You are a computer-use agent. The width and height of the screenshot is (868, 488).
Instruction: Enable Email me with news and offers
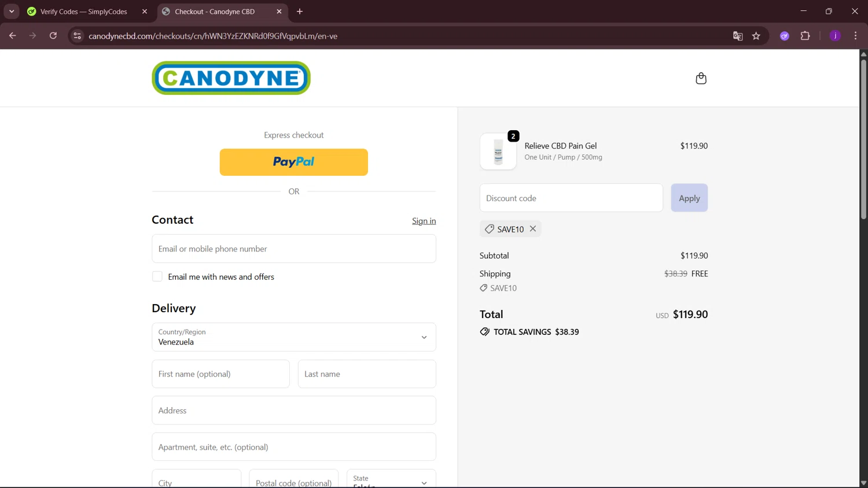click(157, 276)
